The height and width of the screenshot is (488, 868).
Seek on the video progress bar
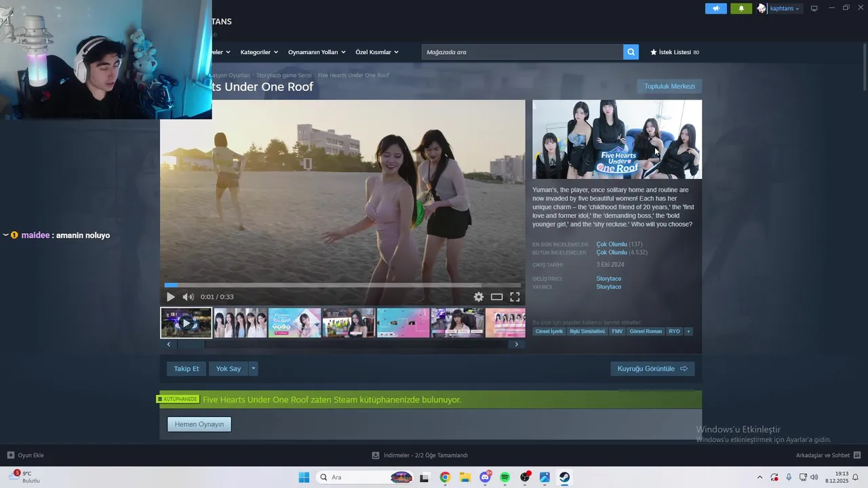(342, 285)
